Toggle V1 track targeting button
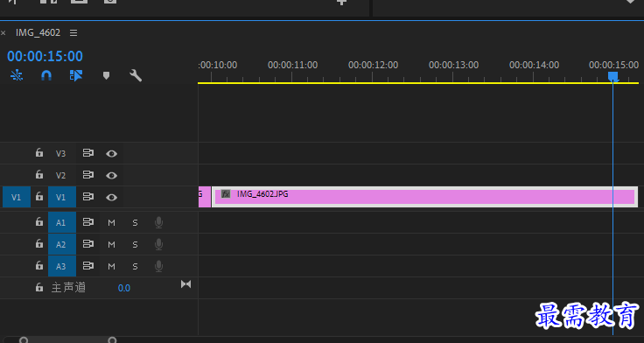 [x=62, y=197]
